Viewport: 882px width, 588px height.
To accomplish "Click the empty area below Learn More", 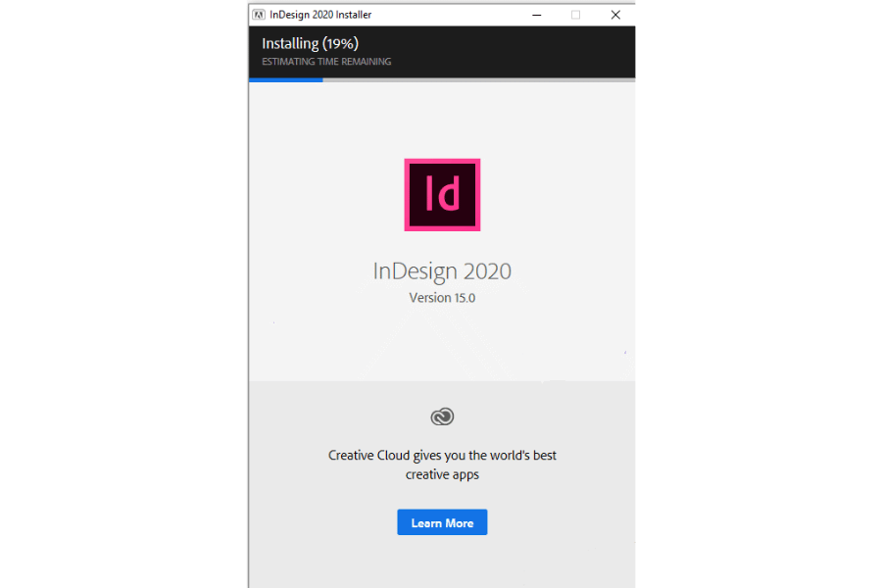I will tap(442, 562).
